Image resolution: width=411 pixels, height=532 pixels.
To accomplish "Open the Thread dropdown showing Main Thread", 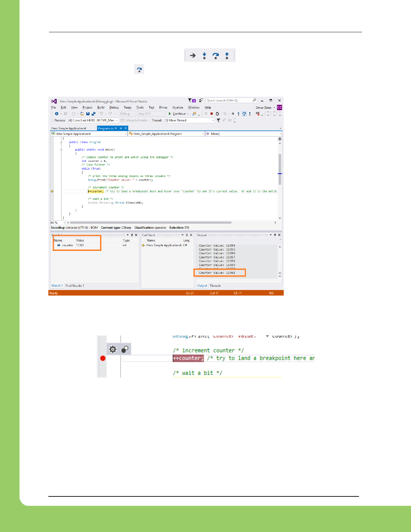I will [189, 120].
